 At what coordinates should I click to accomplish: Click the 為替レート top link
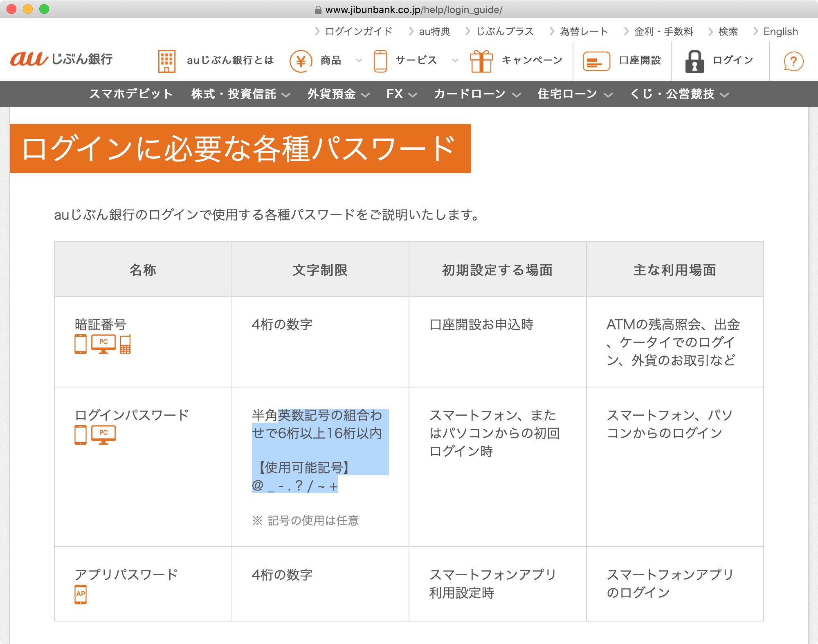[x=584, y=32]
